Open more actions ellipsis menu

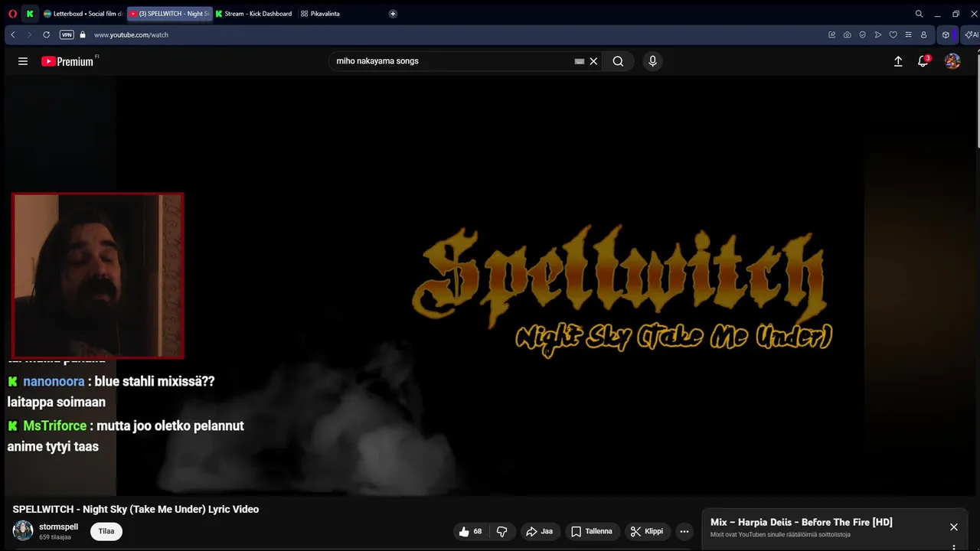coord(684,531)
